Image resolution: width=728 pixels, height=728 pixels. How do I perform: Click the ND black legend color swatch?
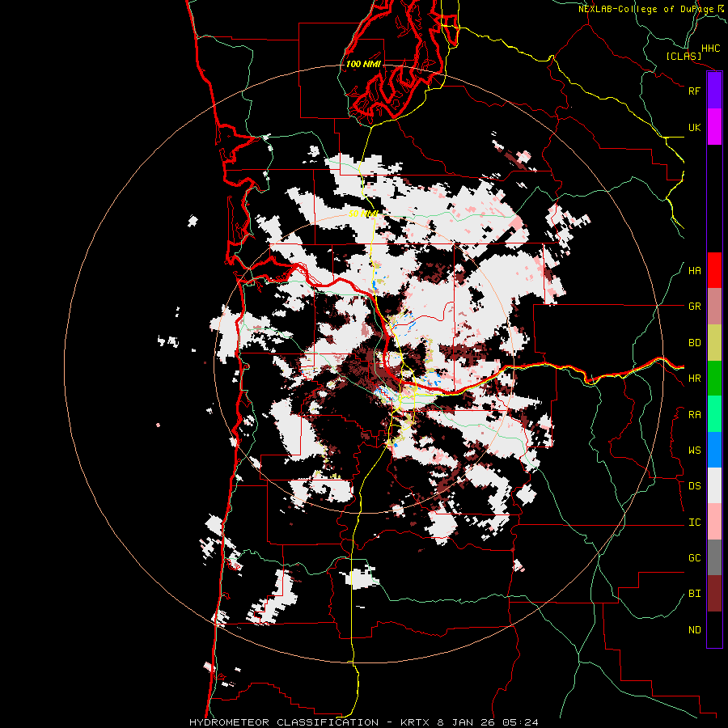click(714, 629)
